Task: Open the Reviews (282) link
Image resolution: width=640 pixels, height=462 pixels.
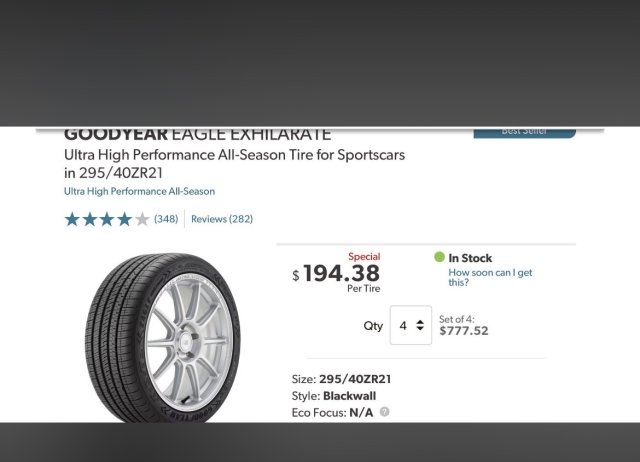Action: point(222,219)
